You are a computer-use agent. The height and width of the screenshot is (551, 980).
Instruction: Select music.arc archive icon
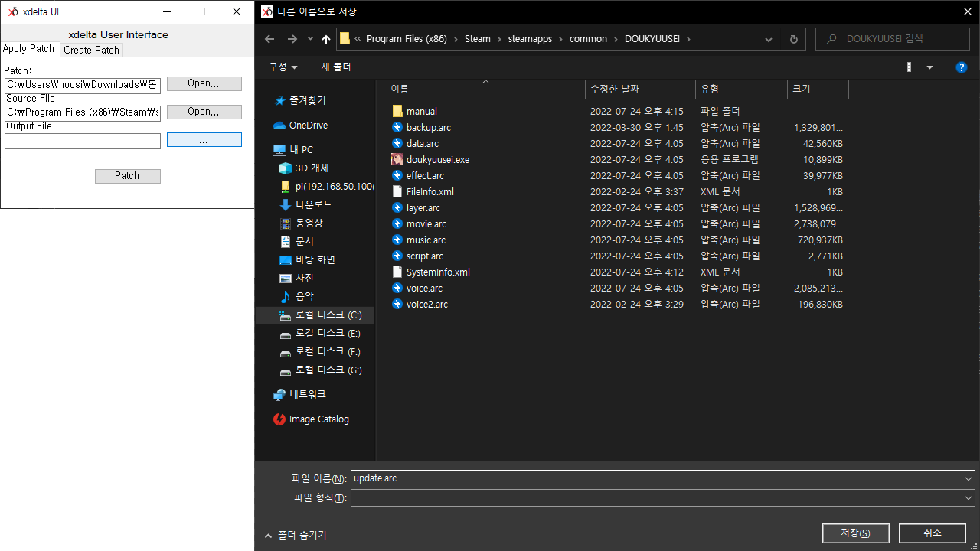(397, 240)
